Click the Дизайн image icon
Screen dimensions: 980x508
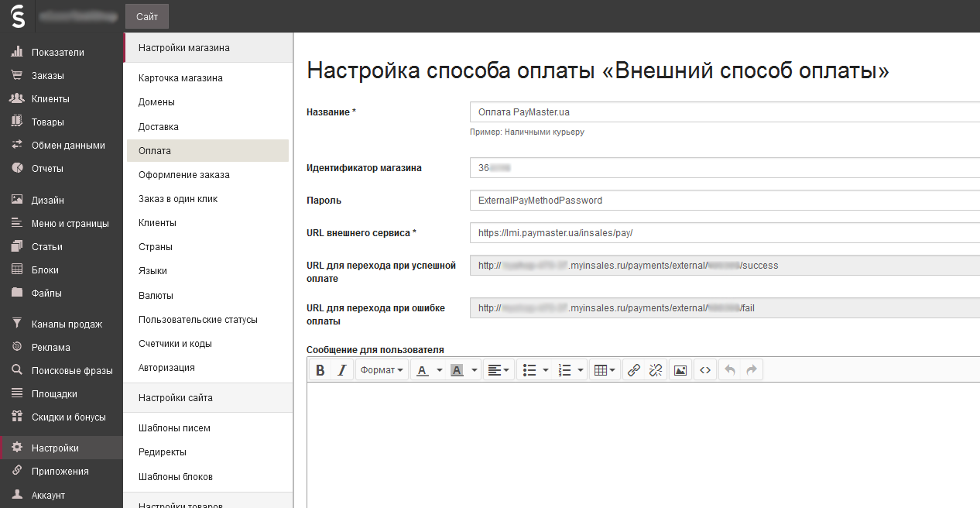(x=16, y=200)
